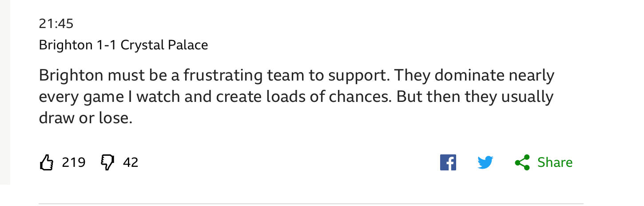Click the 219 likes count
The height and width of the screenshot is (206, 644).
pyautogui.click(x=74, y=162)
